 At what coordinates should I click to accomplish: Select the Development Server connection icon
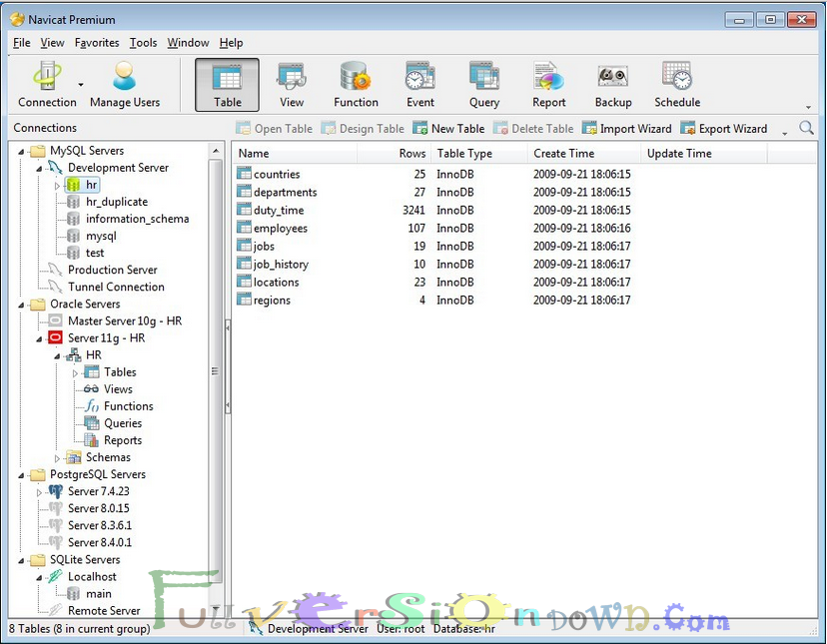click(55, 167)
